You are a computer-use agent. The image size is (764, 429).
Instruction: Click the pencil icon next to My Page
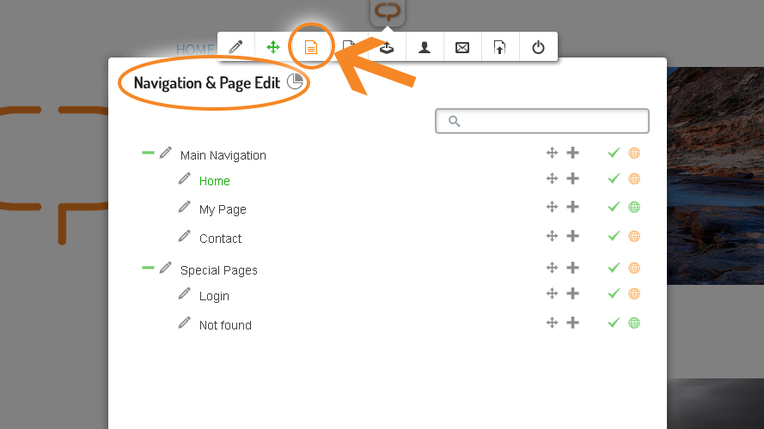pyautogui.click(x=184, y=207)
